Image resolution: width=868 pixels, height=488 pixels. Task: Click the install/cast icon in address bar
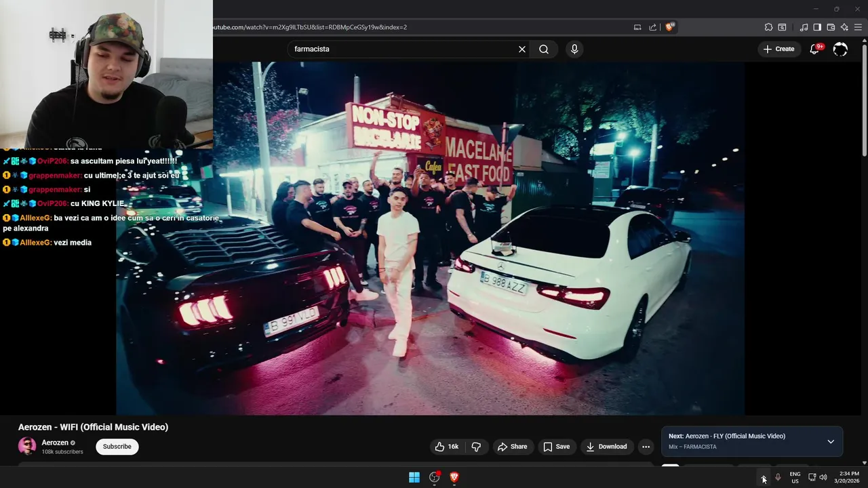pos(637,27)
